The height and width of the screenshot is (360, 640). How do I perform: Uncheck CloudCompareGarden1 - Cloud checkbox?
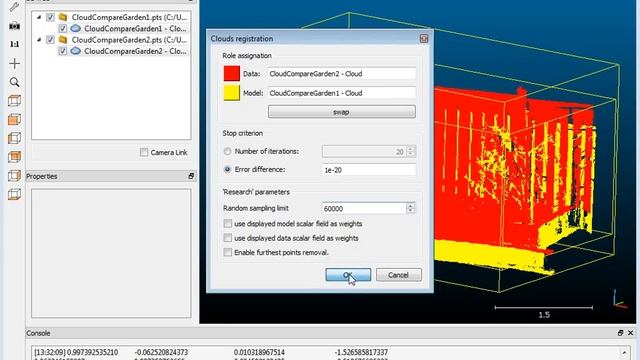coord(62,29)
